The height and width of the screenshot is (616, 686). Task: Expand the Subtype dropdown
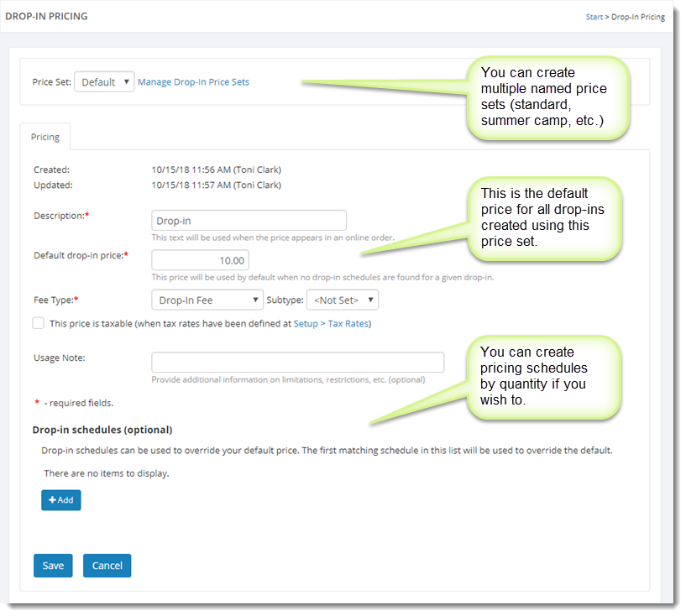342,300
